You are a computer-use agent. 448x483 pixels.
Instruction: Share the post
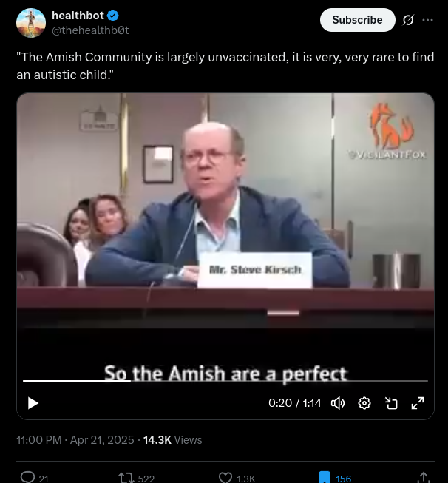pyautogui.click(x=424, y=478)
